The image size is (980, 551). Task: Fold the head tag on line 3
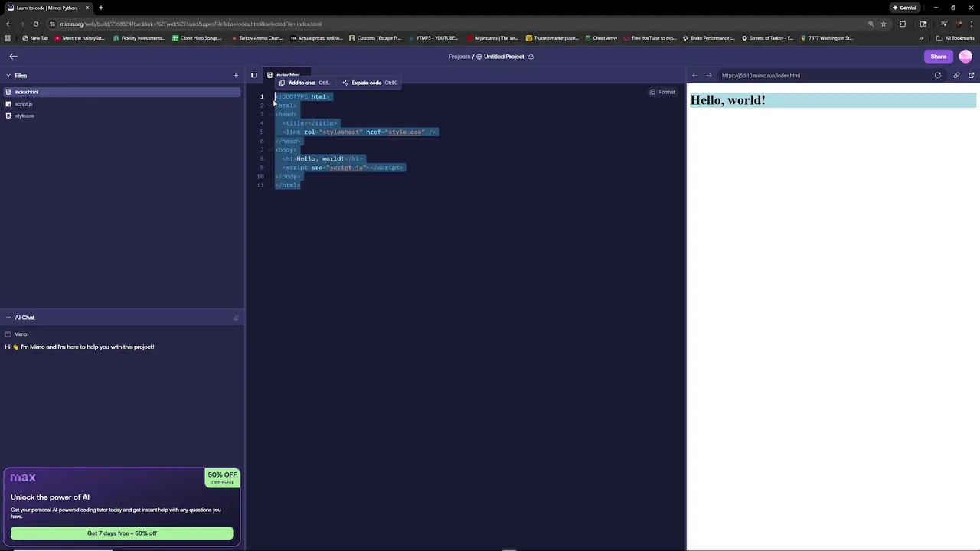(269, 114)
